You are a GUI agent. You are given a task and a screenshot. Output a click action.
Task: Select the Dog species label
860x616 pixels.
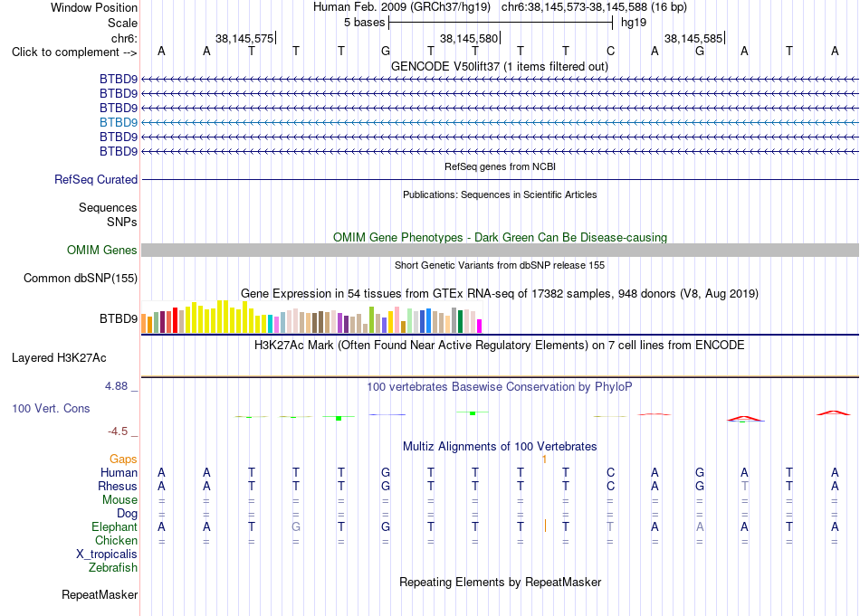point(128,514)
